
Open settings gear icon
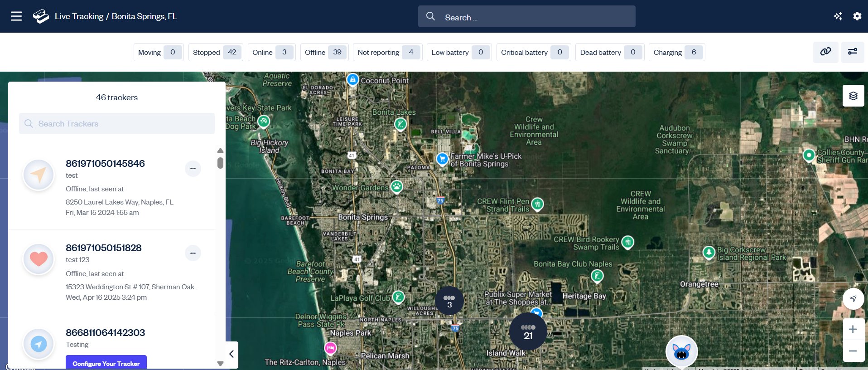857,16
